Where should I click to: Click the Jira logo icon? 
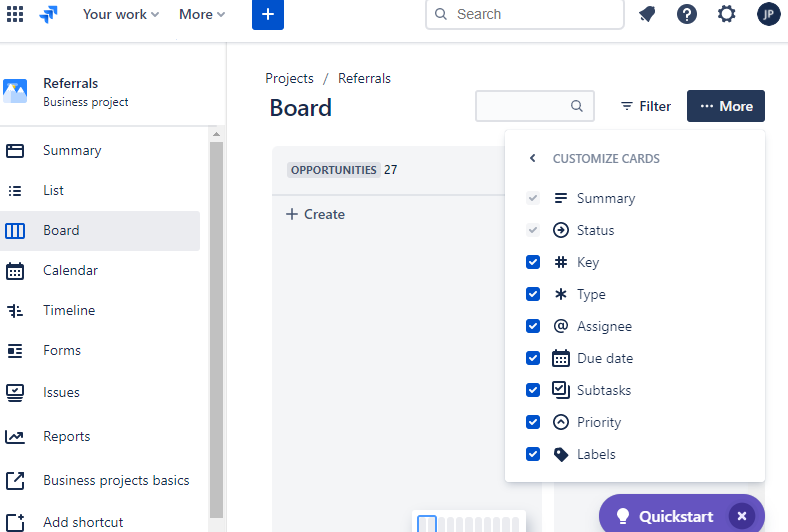pyautogui.click(x=48, y=14)
